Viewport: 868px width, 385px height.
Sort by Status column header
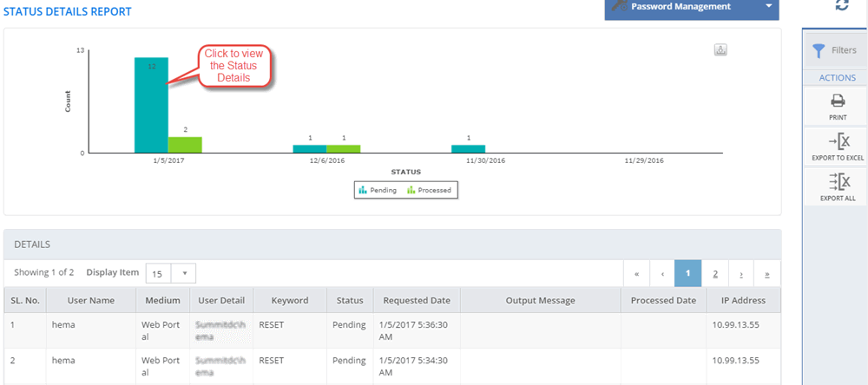coord(350,300)
